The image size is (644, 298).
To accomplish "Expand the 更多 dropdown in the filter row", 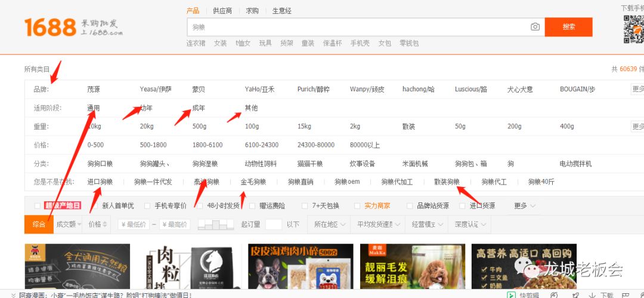I will (x=525, y=206).
